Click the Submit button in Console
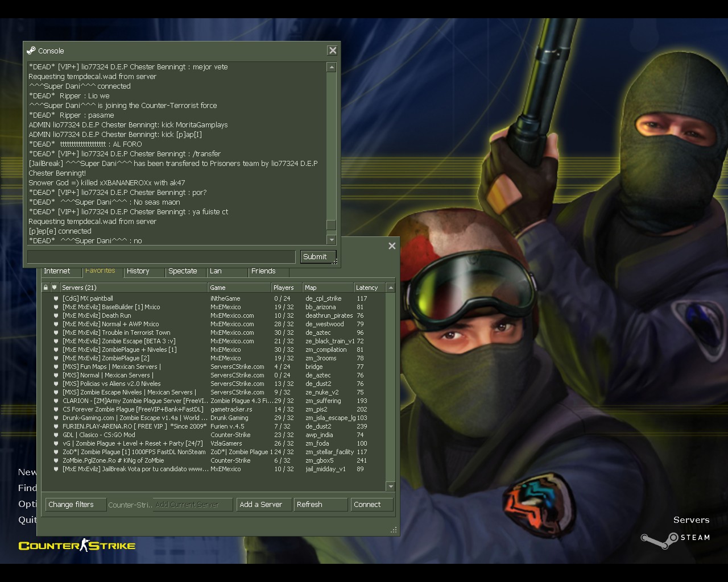 point(318,257)
